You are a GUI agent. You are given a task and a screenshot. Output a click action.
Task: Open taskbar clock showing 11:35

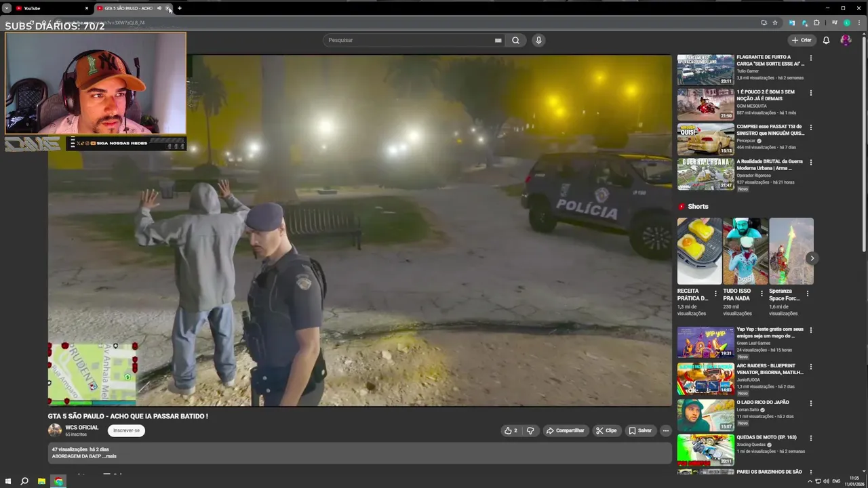[x=854, y=481]
